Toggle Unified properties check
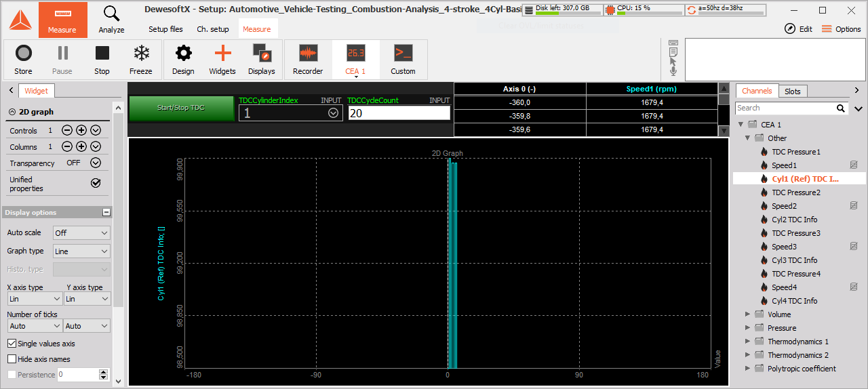Screen dimensions: 868x389 [96, 183]
